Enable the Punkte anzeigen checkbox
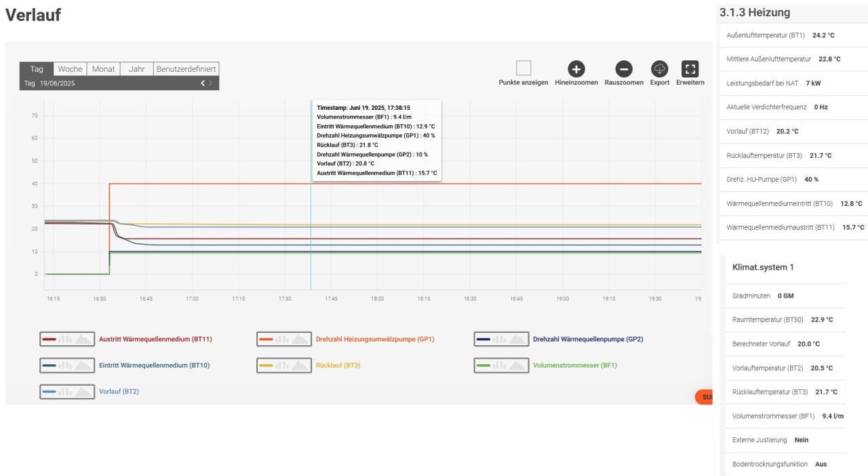Image resolution: width=868 pixels, height=476 pixels. pyautogui.click(x=523, y=68)
